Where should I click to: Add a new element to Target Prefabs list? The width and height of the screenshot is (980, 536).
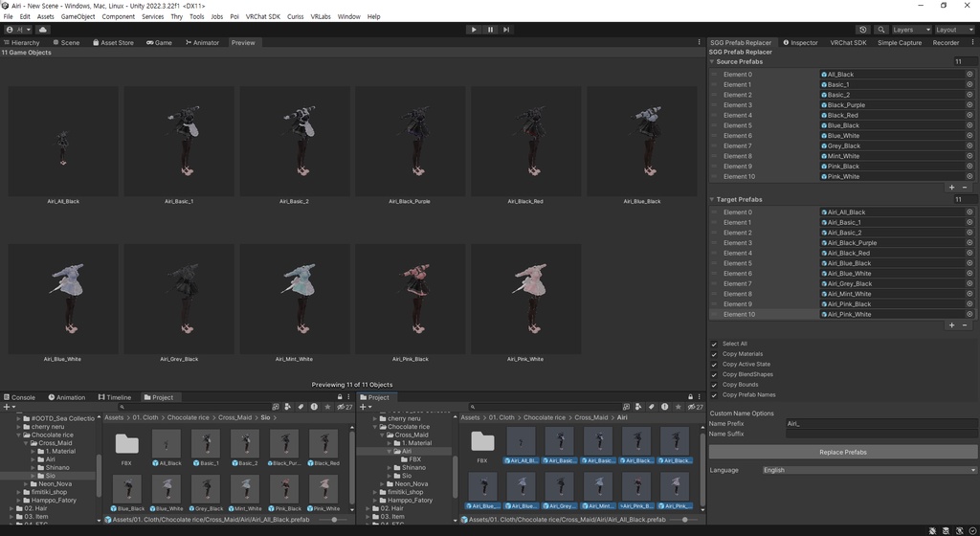(x=952, y=324)
